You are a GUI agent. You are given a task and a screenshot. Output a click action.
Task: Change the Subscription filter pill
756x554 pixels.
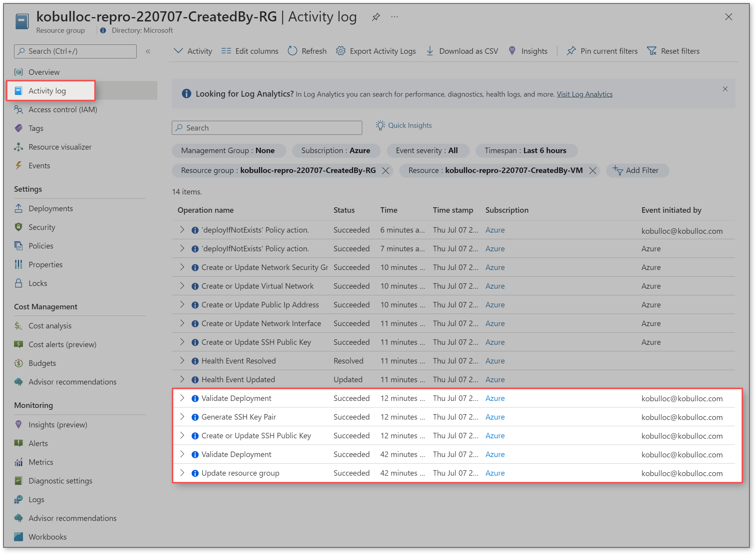(x=336, y=151)
